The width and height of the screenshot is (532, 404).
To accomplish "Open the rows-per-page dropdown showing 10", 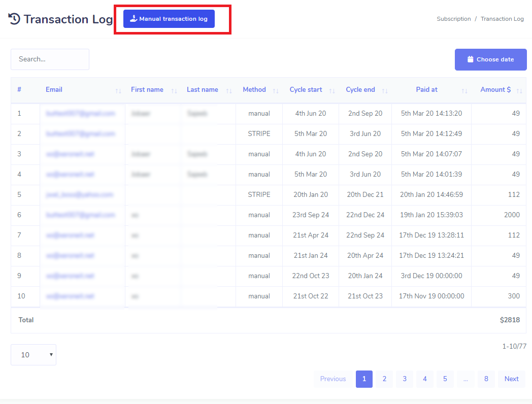I will (34, 355).
